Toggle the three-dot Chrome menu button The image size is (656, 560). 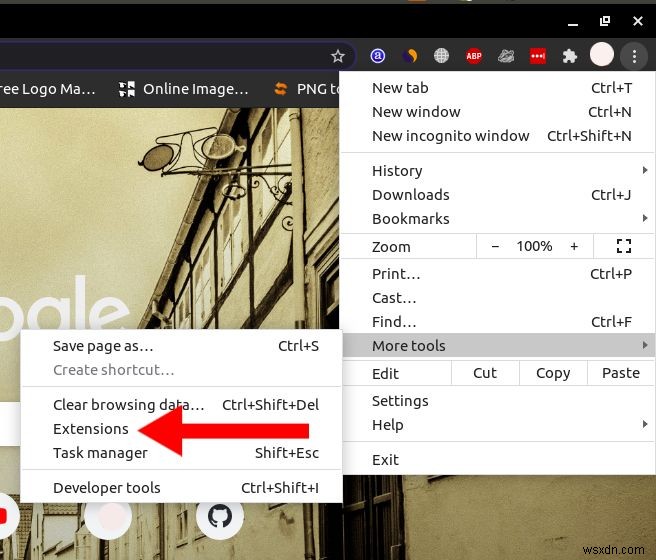tap(634, 56)
